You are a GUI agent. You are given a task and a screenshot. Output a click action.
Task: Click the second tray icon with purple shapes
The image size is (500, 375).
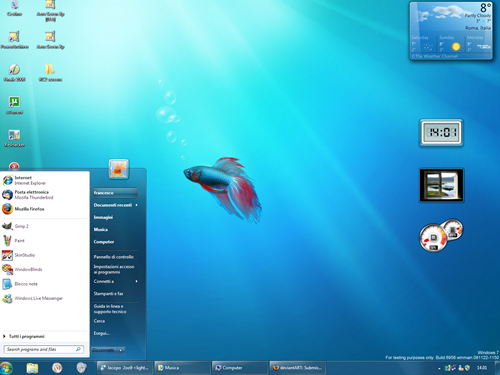(454, 368)
